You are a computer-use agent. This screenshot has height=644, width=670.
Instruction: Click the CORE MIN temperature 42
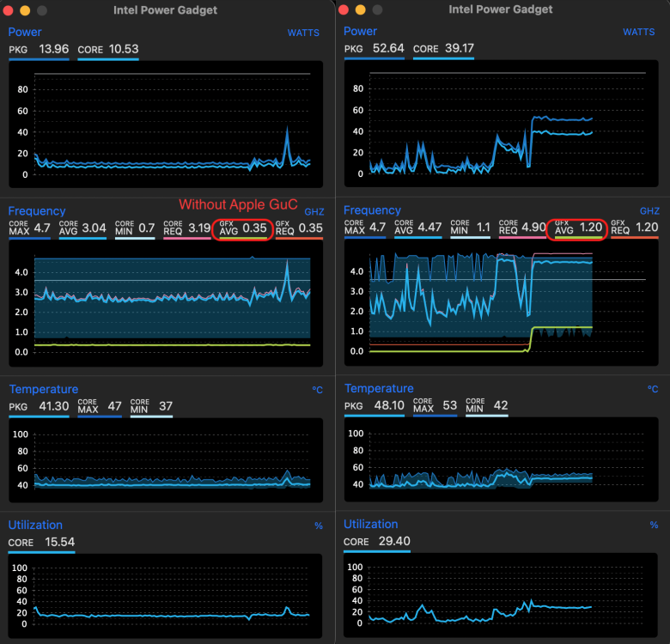click(x=501, y=405)
